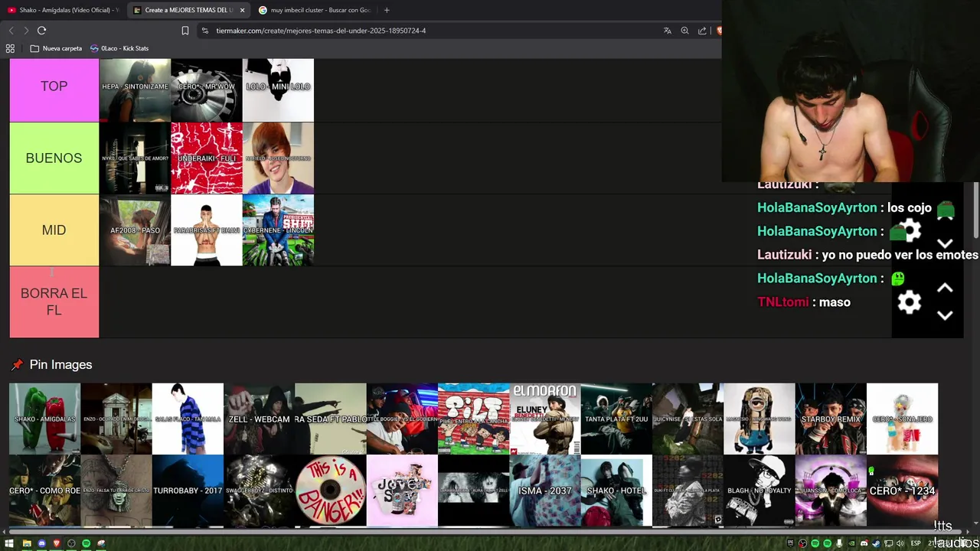Pick the ELUNEY El Morfón image
The image size is (980, 551).
pyautogui.click(x=545, y=419)
